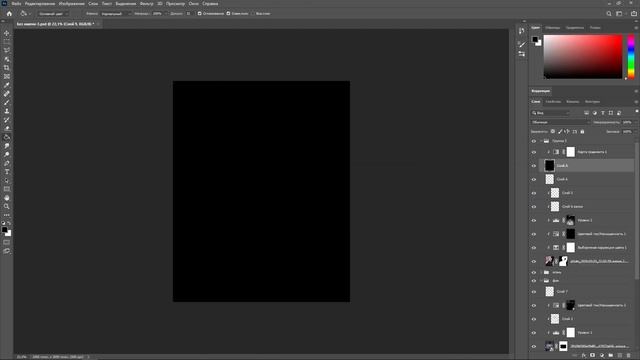Viewport: 640px width, 360px height.
Task: Open the Режим mode dropdown in options bar
Action: pos(116,13)
